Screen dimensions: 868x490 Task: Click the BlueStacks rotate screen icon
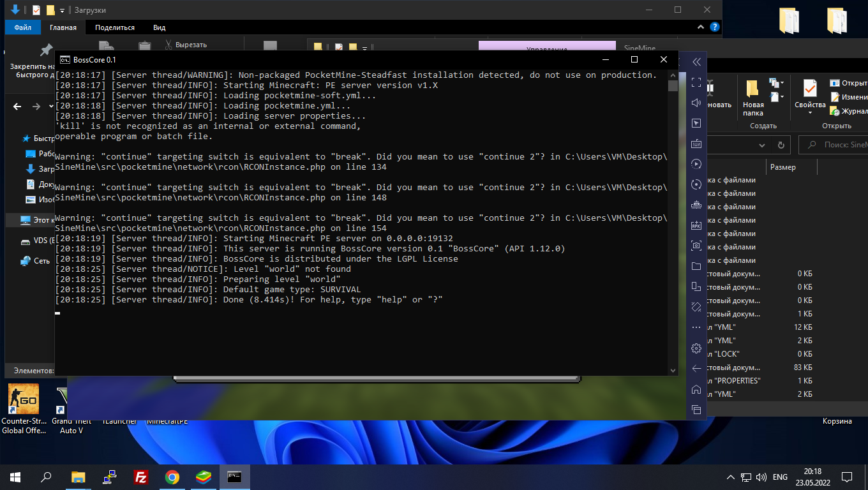tap(696, 307)
